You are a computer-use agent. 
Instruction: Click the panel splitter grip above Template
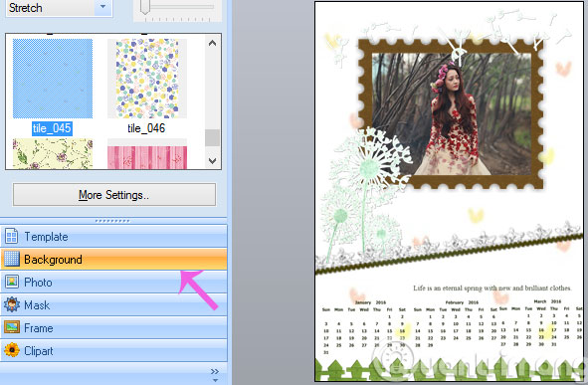pos(112,221)
